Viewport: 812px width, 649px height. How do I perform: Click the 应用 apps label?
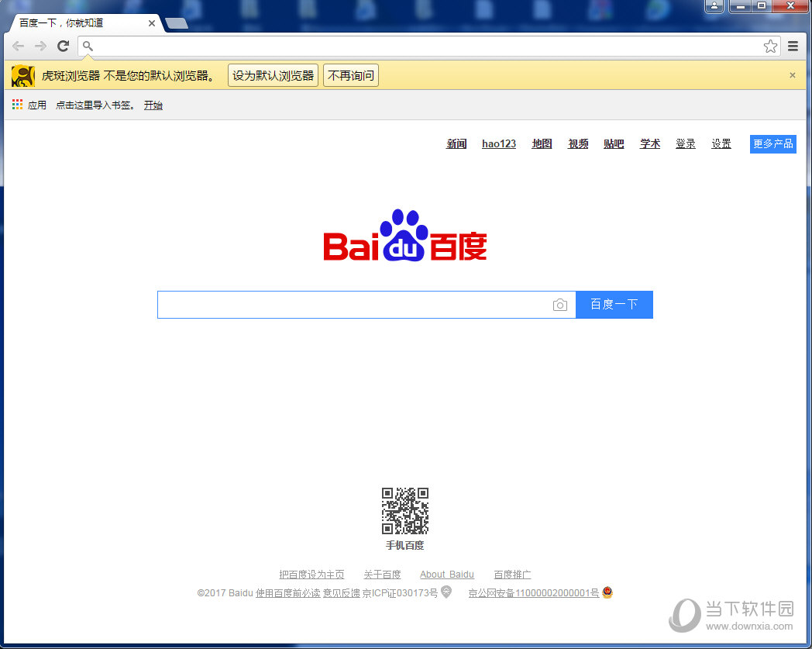pyautogui.click(x=37, y=105)
